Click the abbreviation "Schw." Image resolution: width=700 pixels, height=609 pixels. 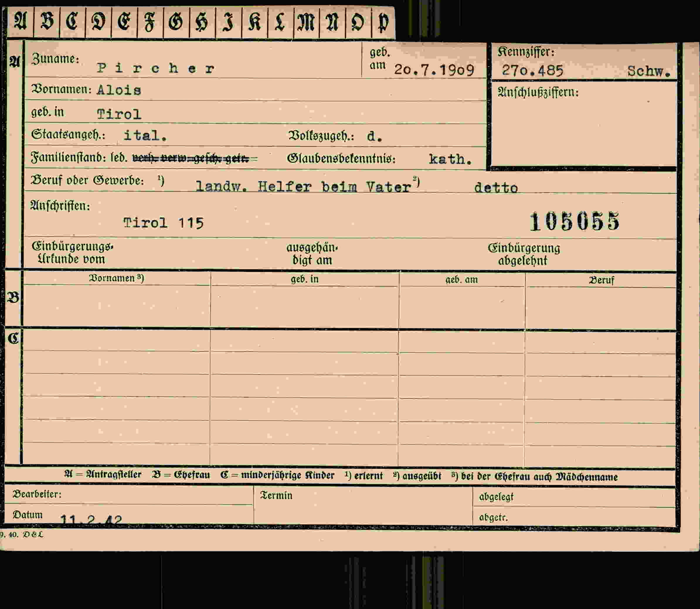649,71
